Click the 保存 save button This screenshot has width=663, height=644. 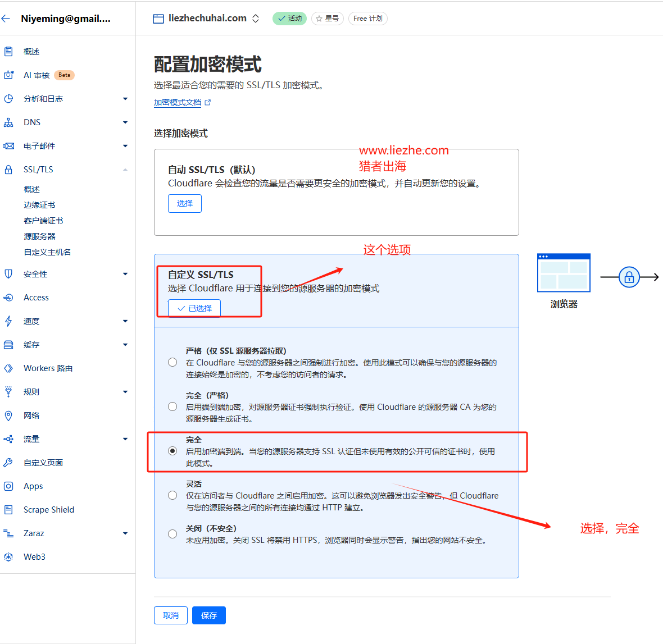coord(209,615)
